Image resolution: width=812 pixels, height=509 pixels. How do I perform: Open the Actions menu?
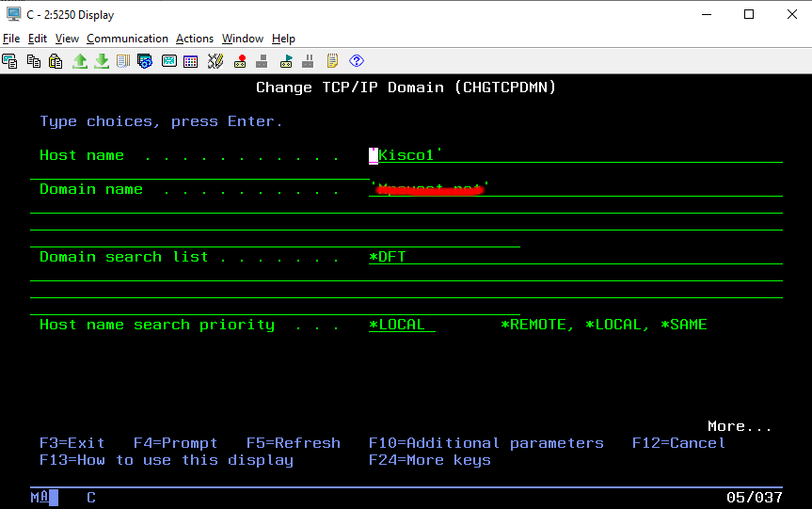point(195,39)
